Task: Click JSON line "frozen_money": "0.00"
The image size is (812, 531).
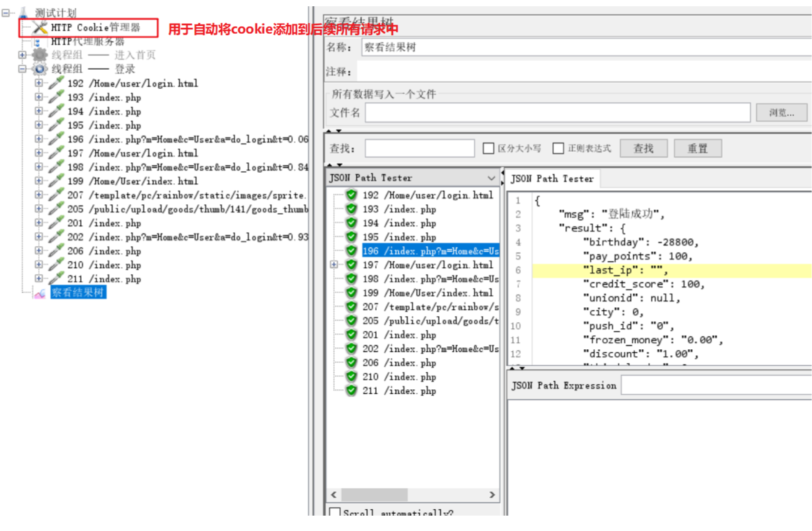Action: 654,340
